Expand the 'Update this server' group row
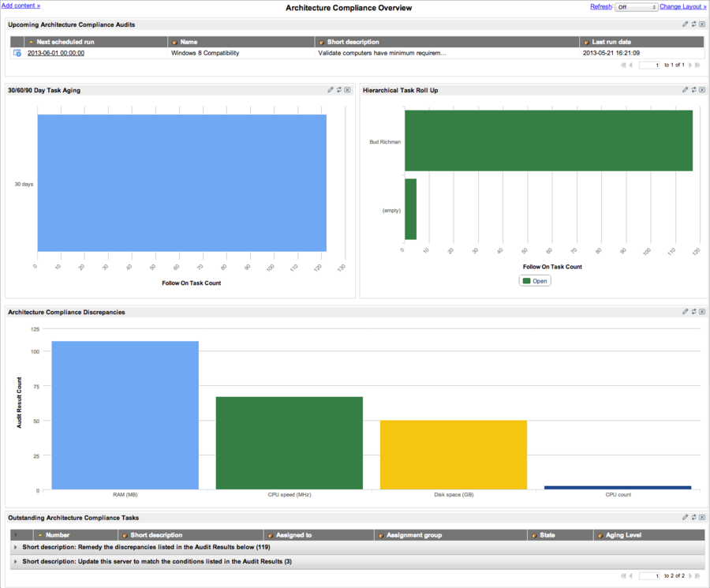 click(x=16, y=561)
